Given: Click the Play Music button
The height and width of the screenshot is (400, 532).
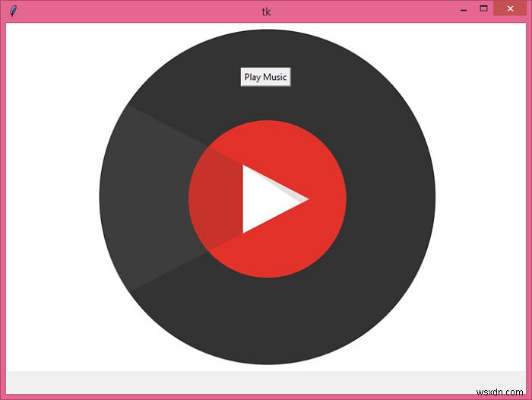Looking at the screenshot, I should click(266, 77).
